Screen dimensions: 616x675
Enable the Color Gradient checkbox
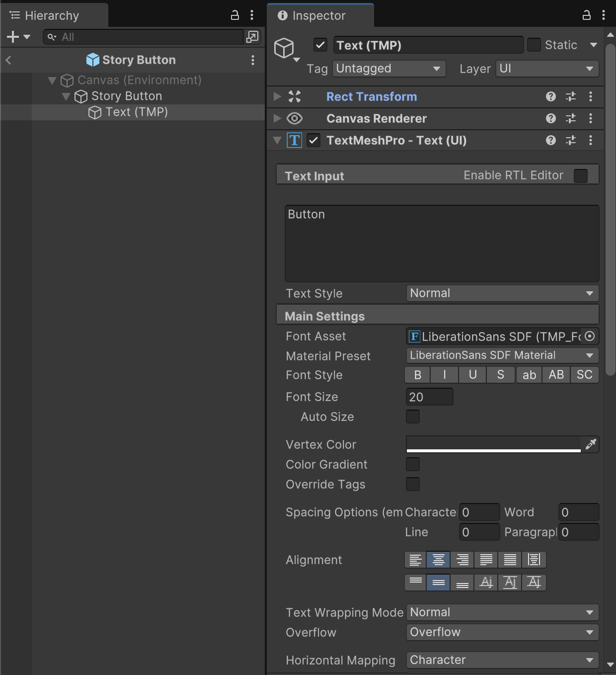point(413,464)
